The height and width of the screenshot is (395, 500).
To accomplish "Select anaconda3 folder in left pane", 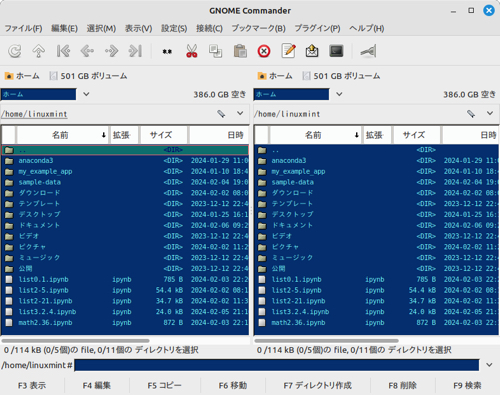I will point(125,161).
